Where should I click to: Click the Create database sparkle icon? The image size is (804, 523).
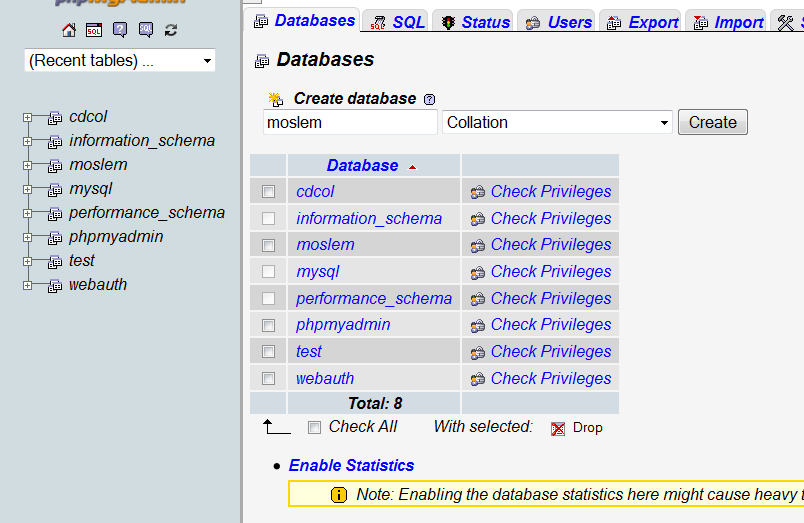tap(276, 99)
